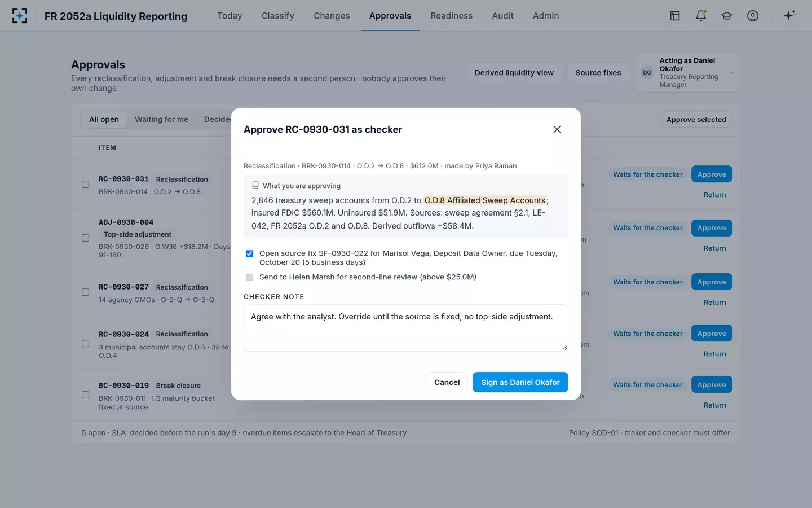Click the Policy SOD-01 footer text
Image resolution: width=812 pixels, height=508 pixels.
[x=649, y=433]
